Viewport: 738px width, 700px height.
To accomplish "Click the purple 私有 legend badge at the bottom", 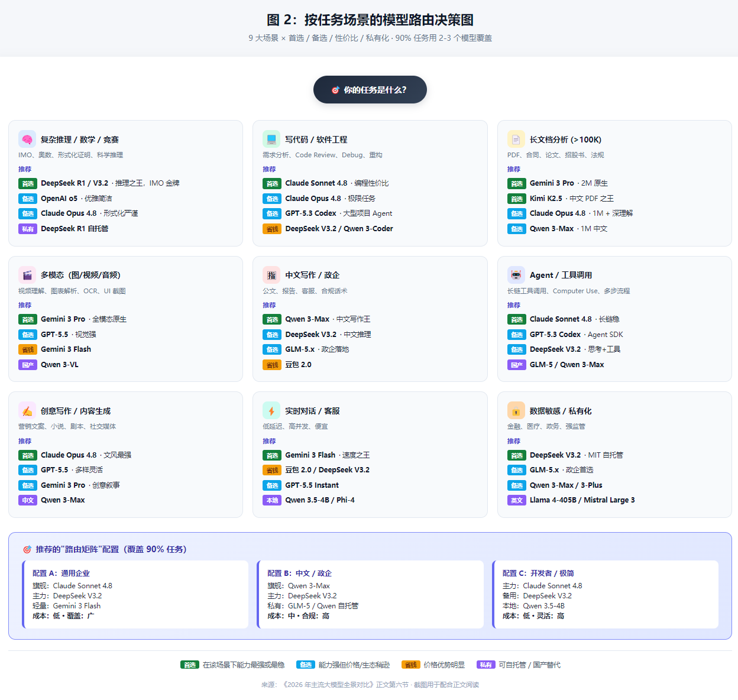I will tap(486, 665).
